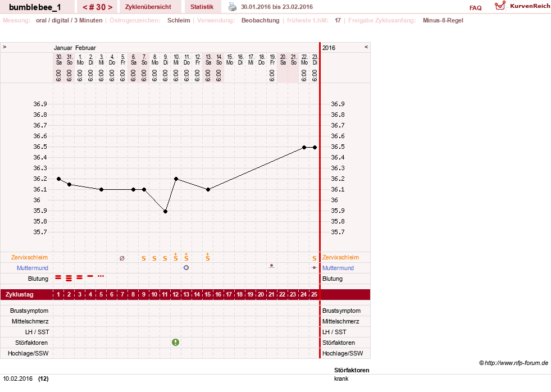Image resolution: width=551 pixels, height=392 pixels.
Task: Open the Zyklenübersicht tab
Action: tap(148, 7)
